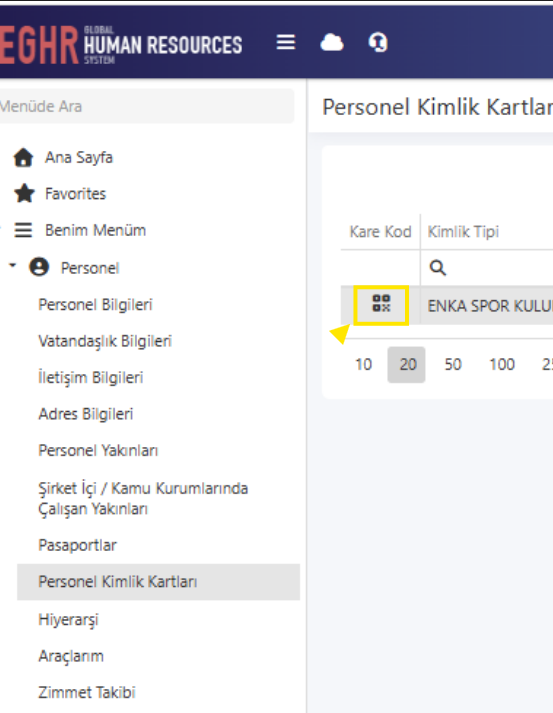Set page size to 20

[407, 365]
